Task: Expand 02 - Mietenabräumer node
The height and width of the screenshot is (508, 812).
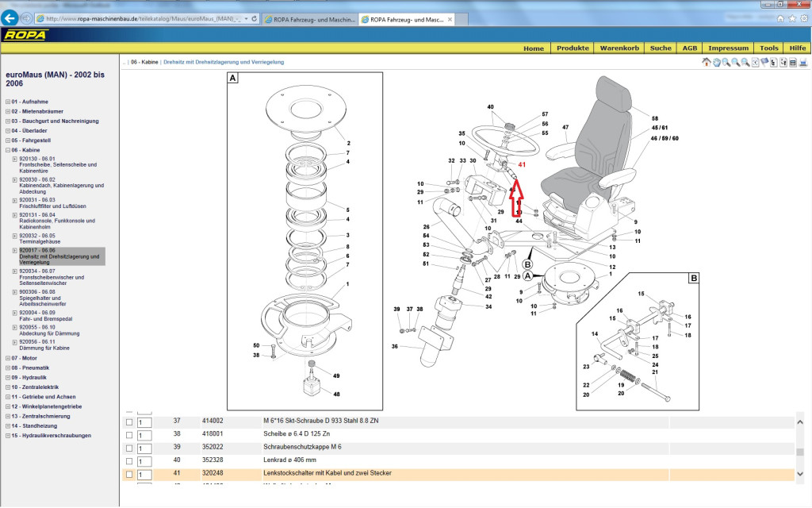Action: click(x=8, y=111)
